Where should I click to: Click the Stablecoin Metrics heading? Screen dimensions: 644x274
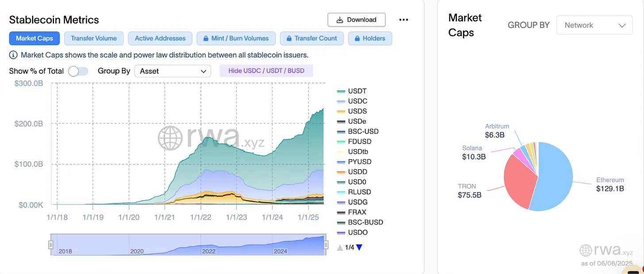pyautogui.click(x=54, y=20)
